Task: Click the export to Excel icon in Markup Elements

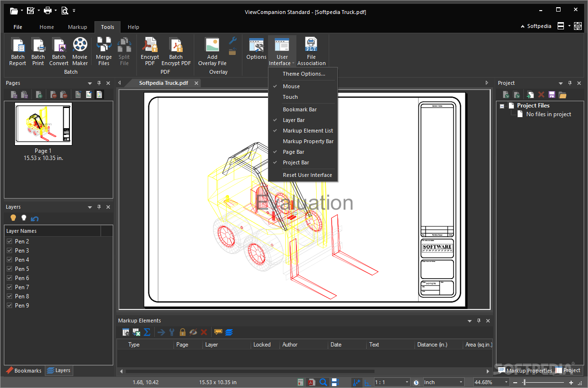Action: [136, 332]
